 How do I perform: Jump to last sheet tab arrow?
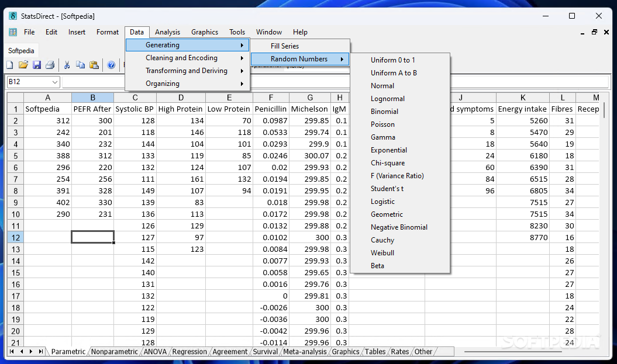(40, 351)
